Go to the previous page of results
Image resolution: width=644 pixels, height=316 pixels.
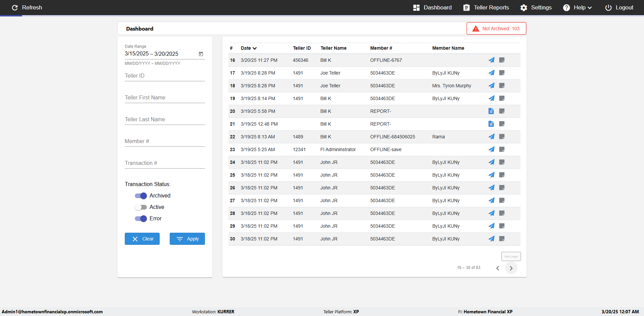498,268
